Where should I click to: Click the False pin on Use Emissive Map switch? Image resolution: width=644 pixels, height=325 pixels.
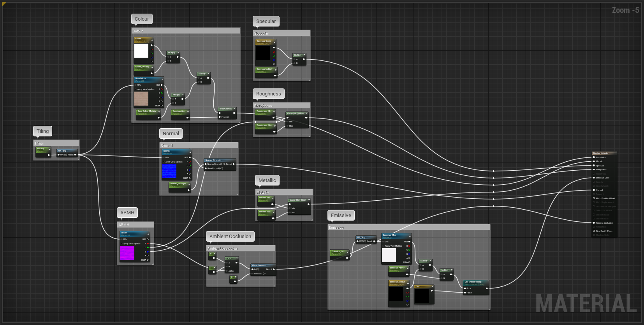click(465, 293)
